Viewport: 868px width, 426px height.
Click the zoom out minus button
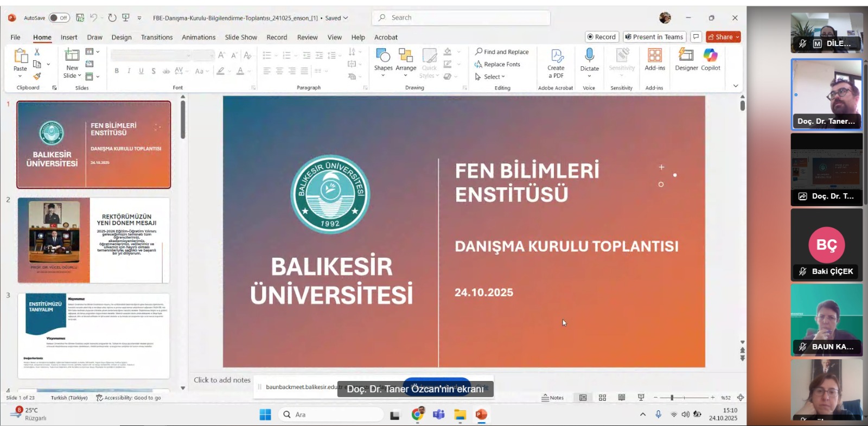point(655,398)
